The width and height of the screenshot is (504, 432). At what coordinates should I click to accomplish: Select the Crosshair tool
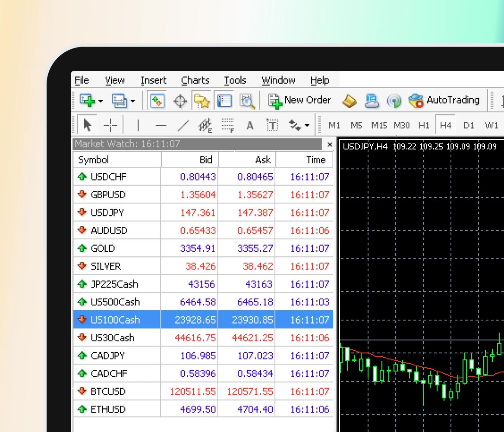pyautogui.click(x=110, y=125)
